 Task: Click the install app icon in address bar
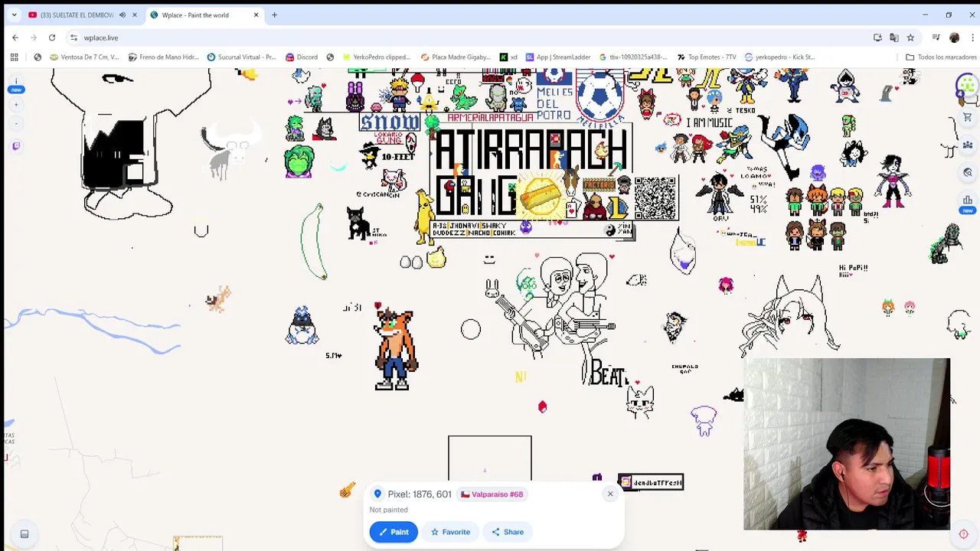(x=877, y=37)
